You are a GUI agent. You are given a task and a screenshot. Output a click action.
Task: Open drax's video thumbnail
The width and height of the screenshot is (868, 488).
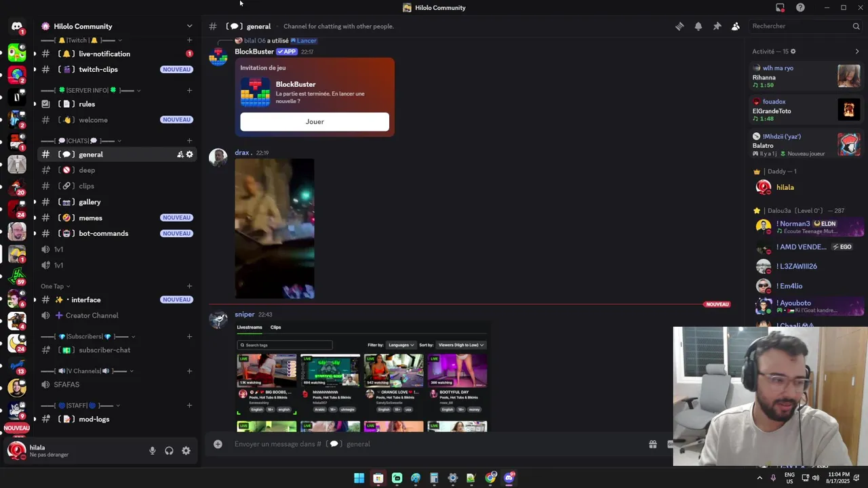275,228
